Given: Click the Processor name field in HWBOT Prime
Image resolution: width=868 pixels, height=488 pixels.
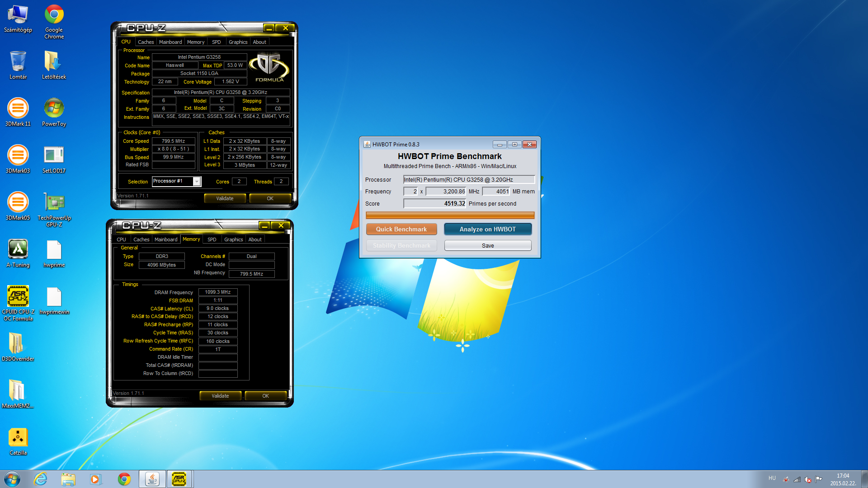Looking at the screenshot, I should 469,179.
